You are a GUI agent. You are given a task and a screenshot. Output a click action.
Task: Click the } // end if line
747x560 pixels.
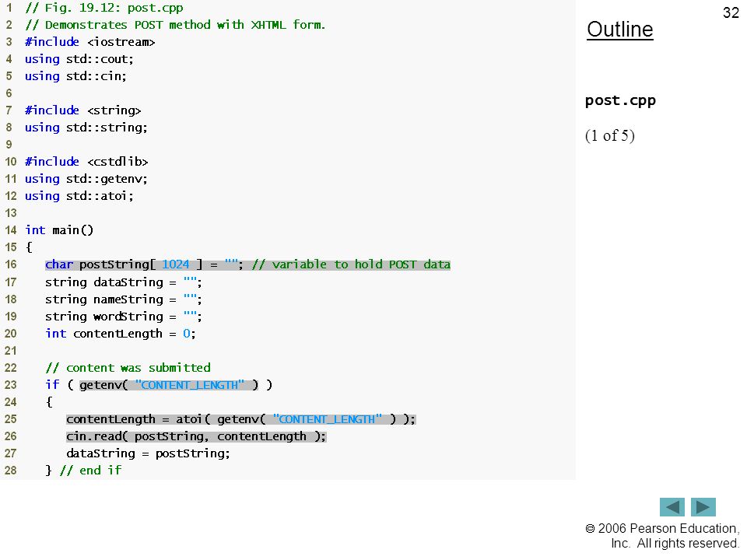83,471
